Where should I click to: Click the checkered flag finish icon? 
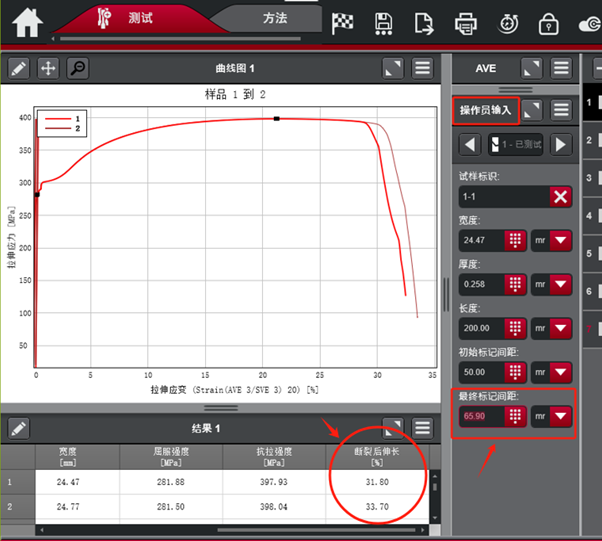point(343,22)
